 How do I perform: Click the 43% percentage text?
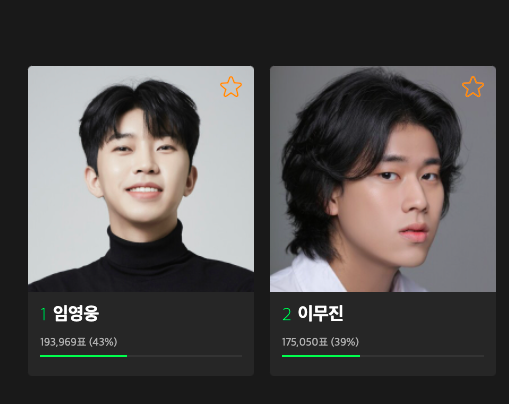pos(103,342)
